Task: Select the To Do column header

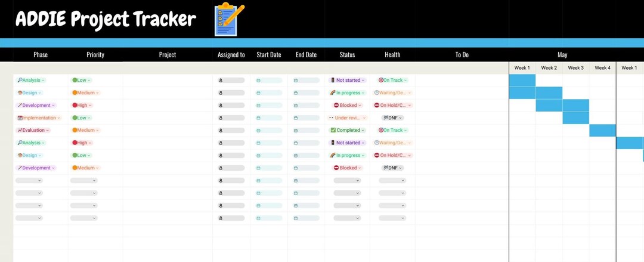Action: click(462, 55)
